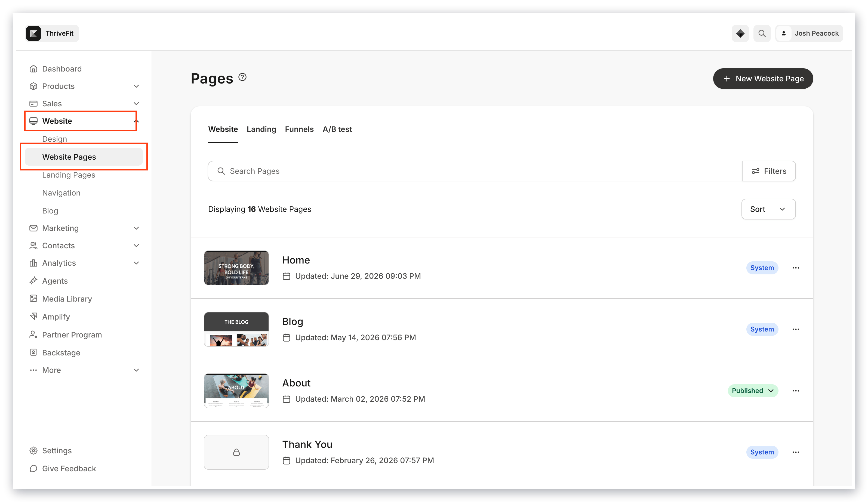Click the locked Thank You page thumbnail
The image size is (868, 502).
pos(236,452)
